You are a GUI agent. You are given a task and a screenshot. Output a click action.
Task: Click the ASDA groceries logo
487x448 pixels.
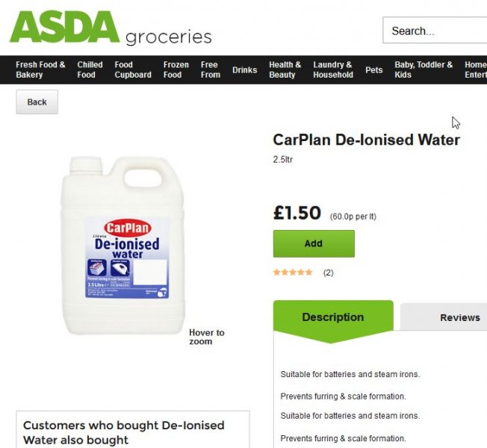pos(111,28)
